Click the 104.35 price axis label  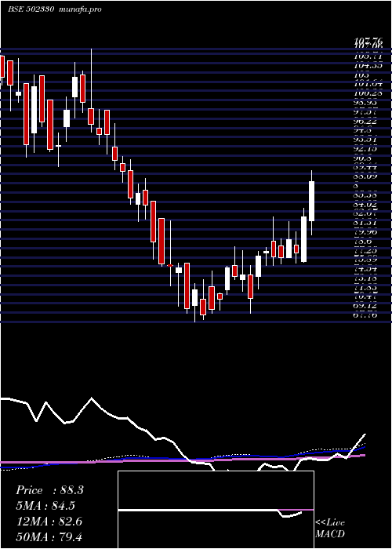pyautogui.click(x=368, y=65)
